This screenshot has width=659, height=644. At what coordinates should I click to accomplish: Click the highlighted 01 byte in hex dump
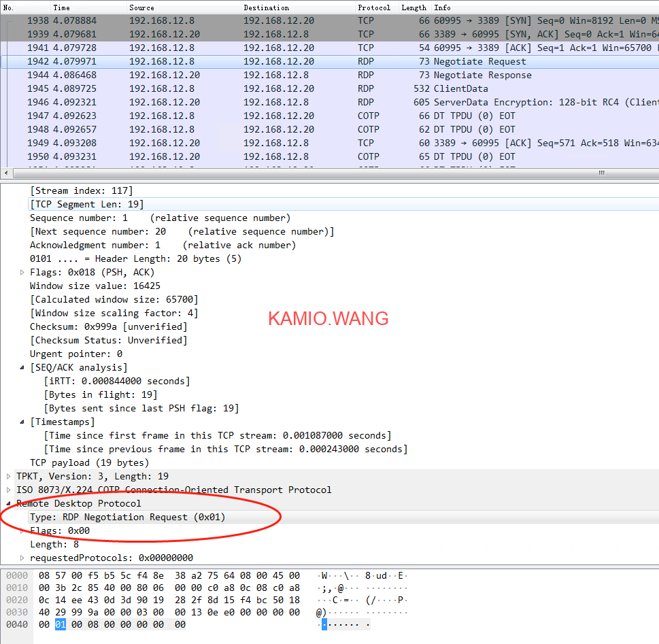[61, 624]
